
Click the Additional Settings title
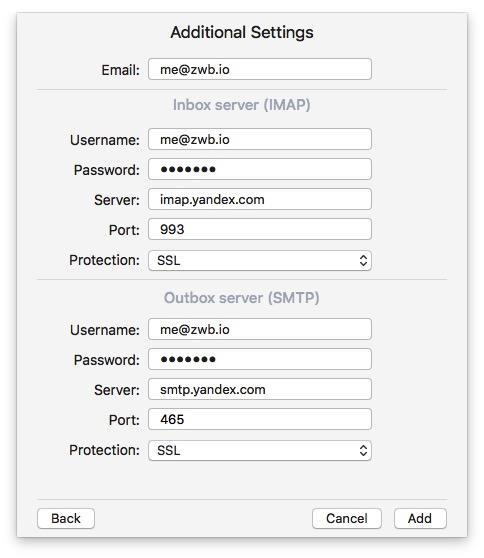(x=242, y=32)
